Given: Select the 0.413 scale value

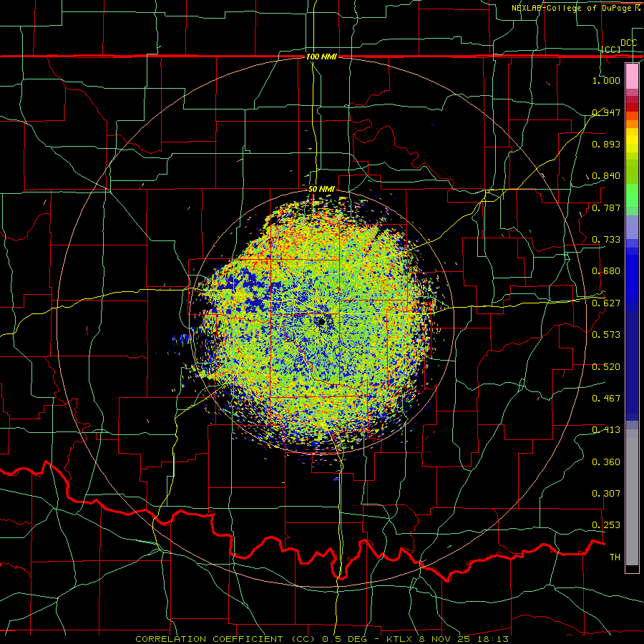Looking at the screenshot, I should pos(606,430).
